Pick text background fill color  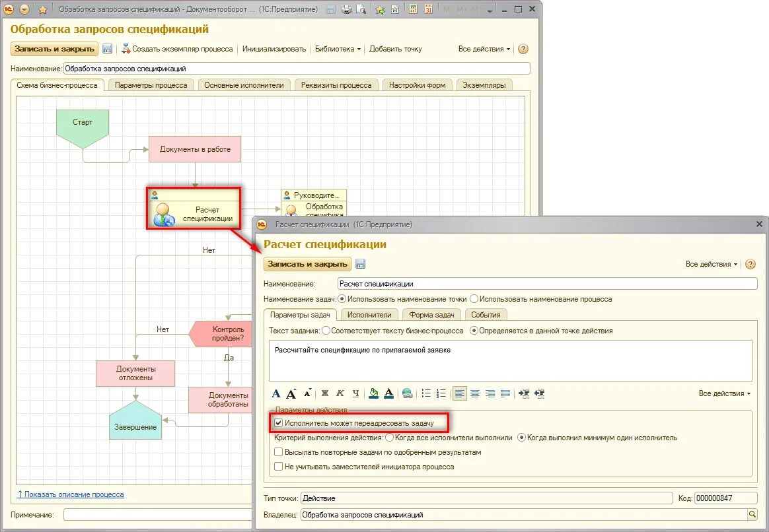[374, 393]
